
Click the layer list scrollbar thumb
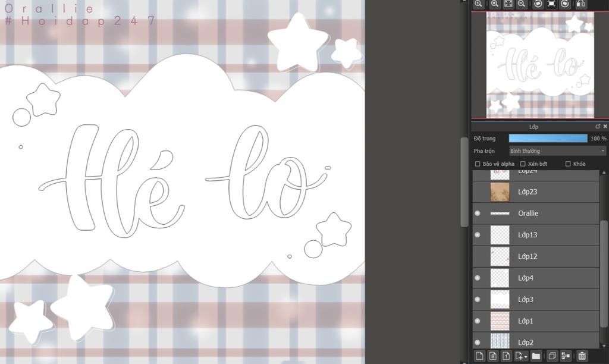point(604,274)
